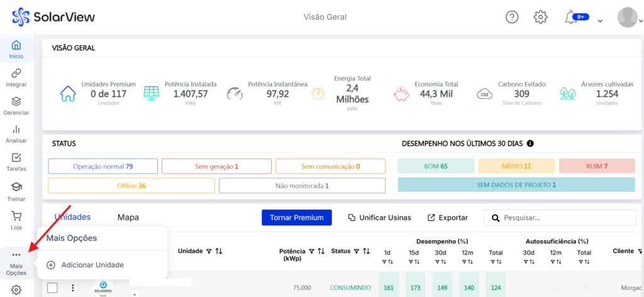
Task: Open notifications bell icon
Action: pyautogui.click(x=570, y=17)
